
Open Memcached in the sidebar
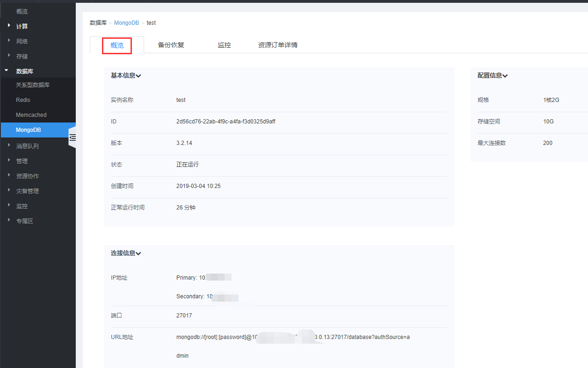[x=31, y=115]
